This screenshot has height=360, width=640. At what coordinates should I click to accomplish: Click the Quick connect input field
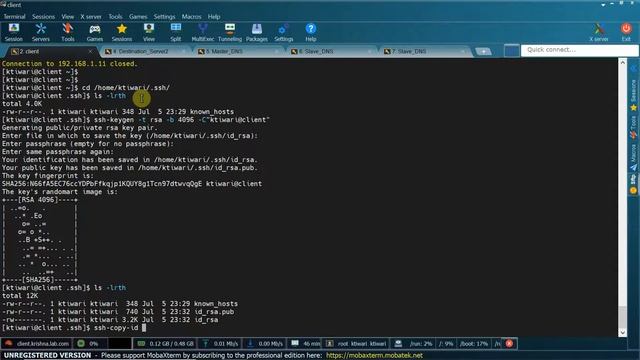tap(580, 50)
